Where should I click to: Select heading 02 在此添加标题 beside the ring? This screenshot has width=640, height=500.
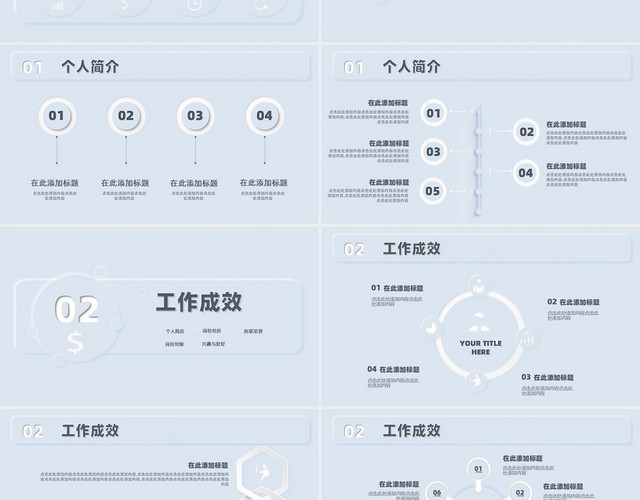pos(573,302)
